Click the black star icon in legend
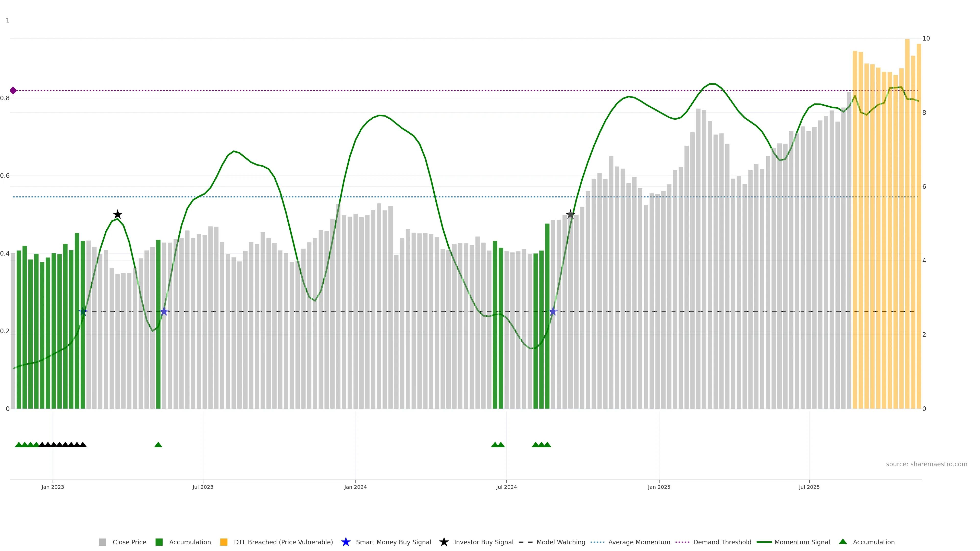The height and width of the screenshot is (551, 980). [444, 542]
